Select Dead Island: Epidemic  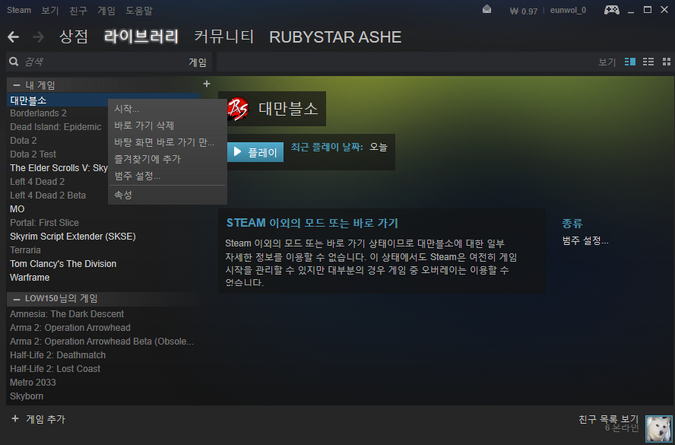point(56,127)
